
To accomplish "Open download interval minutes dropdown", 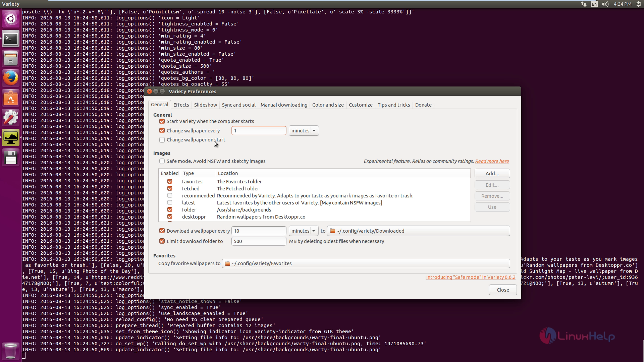I will (x=304, y=231).
